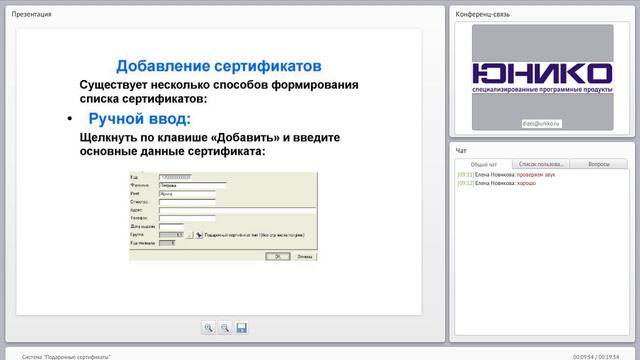Click the 'Ручной ввод:' slide text
This screenshot has width=640, height=360.
[140, 119]
